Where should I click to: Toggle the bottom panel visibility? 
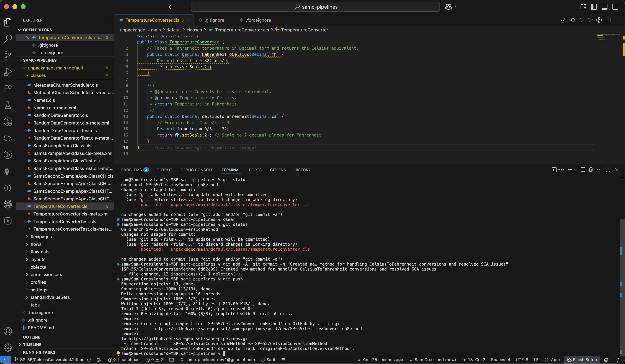click(x=605, y=7)
